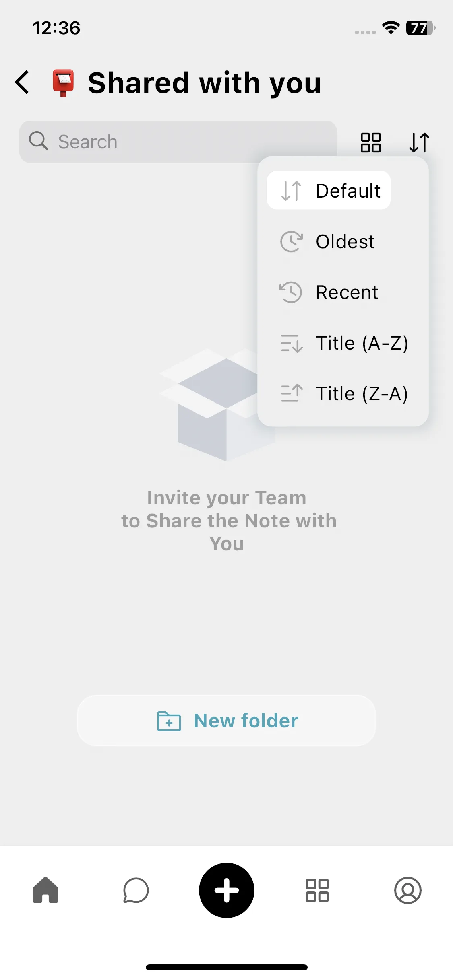
Task: Go back using the left chevron
Action: (22, 82)
